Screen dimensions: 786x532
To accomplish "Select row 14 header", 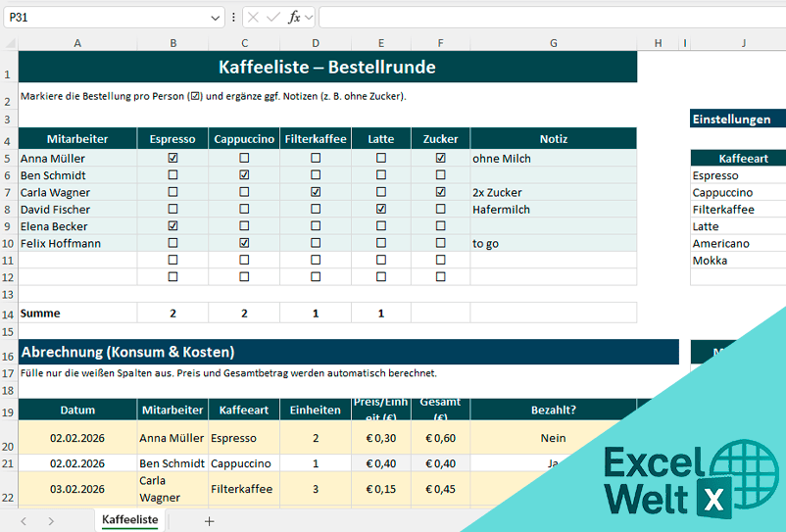I will [x=9, y=314].
